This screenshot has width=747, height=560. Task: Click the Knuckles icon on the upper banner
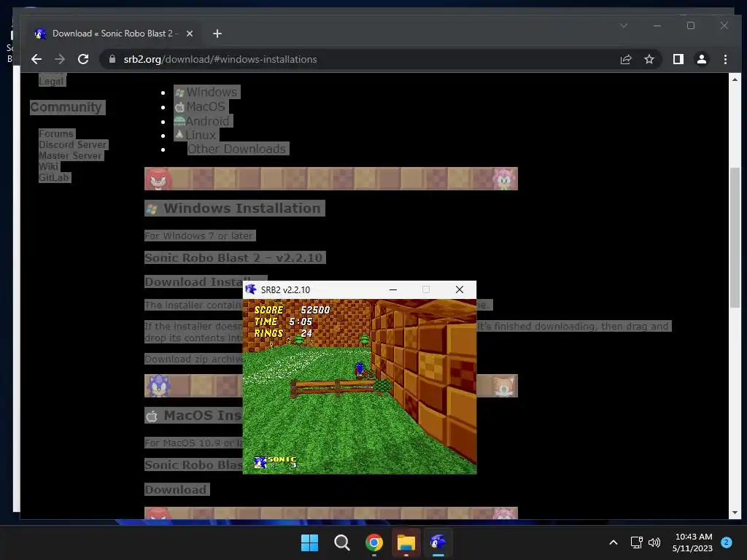(158, 179)
